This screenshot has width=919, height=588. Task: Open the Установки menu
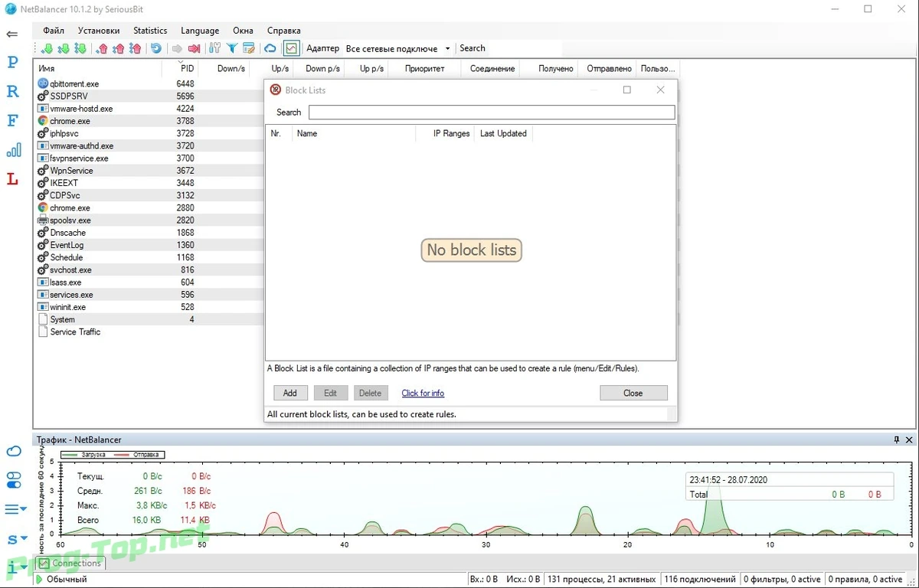[99, 31]
